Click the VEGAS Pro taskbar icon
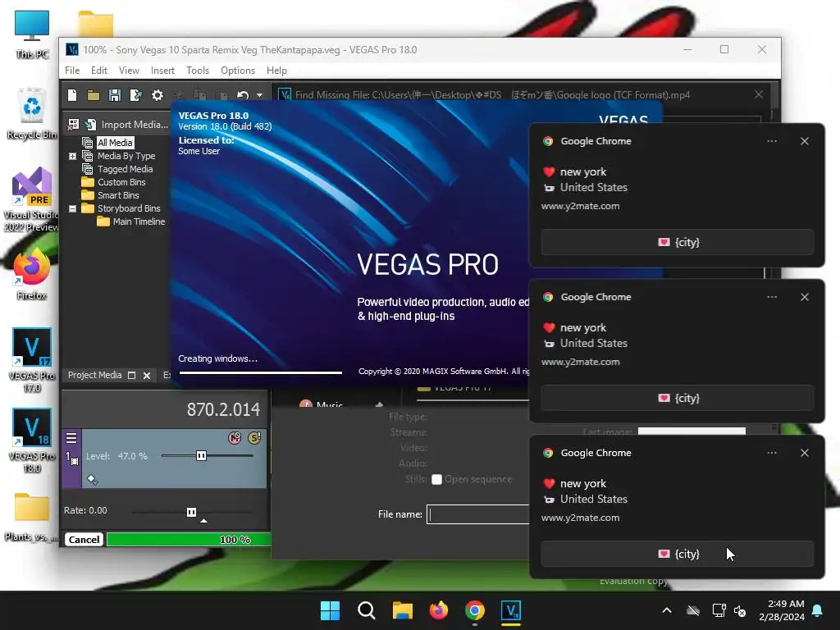The image size is (840, 630). pyautogui.click(x=511, y=610)
